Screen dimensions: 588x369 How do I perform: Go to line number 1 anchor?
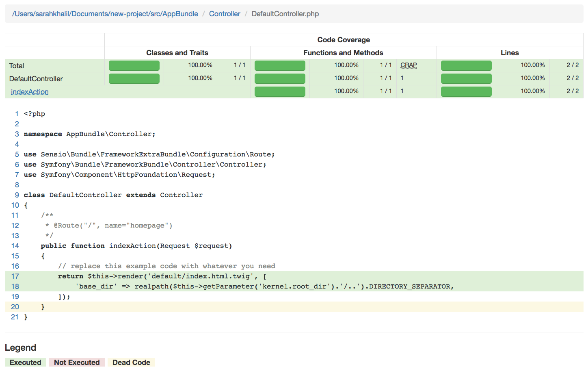[17, 114]
